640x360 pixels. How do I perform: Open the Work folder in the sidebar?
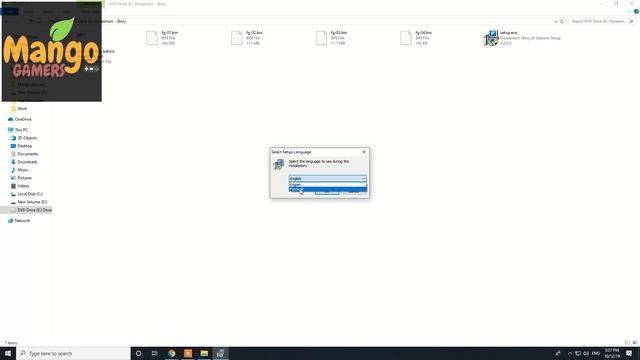(x=22, y=109)
